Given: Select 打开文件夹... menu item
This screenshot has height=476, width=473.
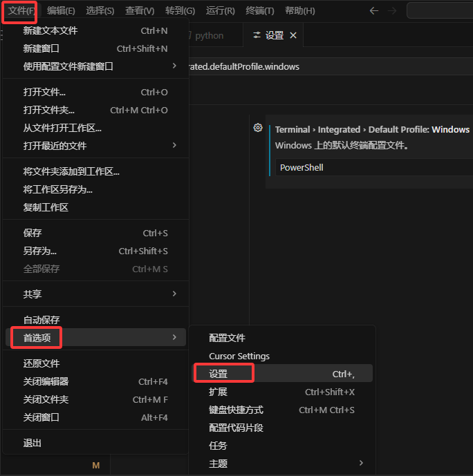Looking at the screenshot, I should pos(95,110).
